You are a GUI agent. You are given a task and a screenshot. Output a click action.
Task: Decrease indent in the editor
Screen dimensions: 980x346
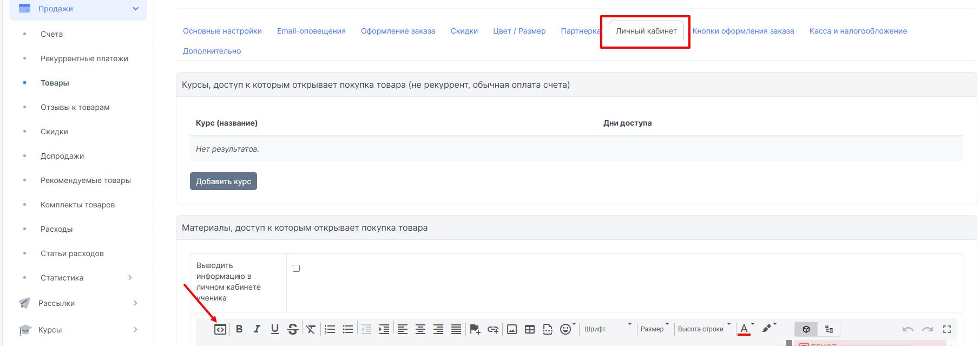pos(366,329)
